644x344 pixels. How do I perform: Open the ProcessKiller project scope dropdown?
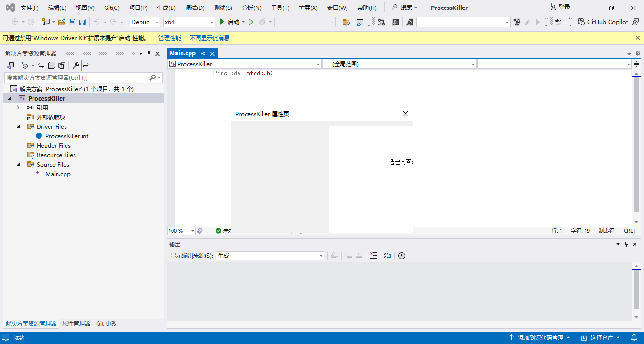(x=244, y=64)
